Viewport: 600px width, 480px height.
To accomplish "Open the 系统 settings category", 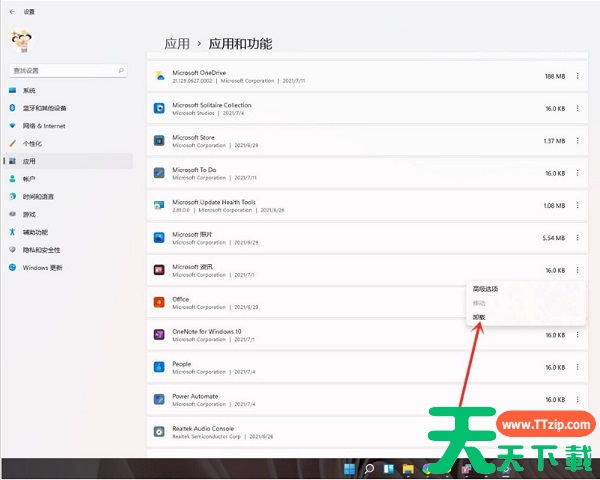I will pos(68,90).
